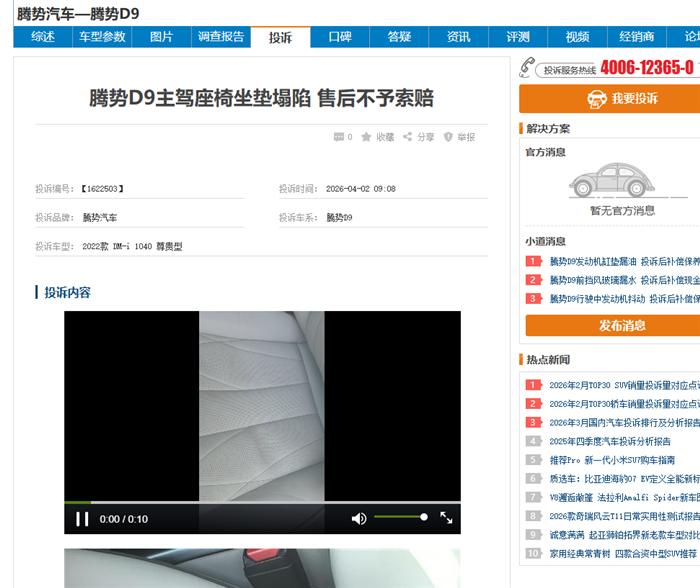Open 质选车：比亚迪海豹07 EV link

click(625, 479)
